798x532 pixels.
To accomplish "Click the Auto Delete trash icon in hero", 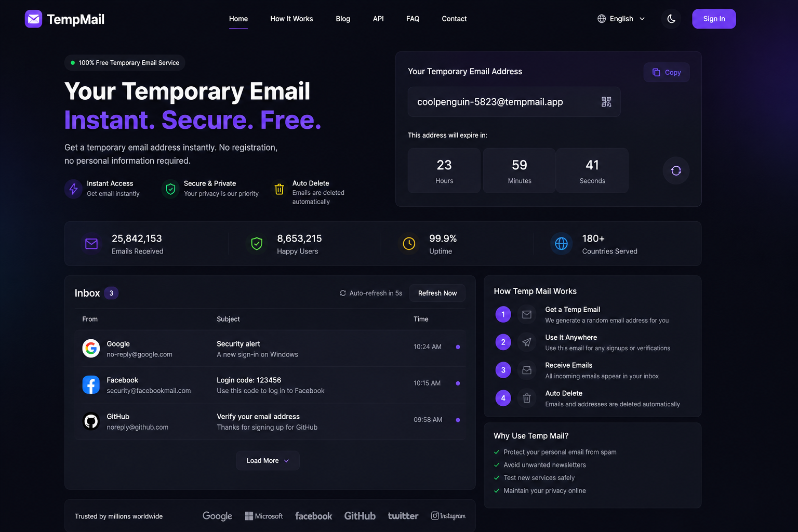I will 279,189.
